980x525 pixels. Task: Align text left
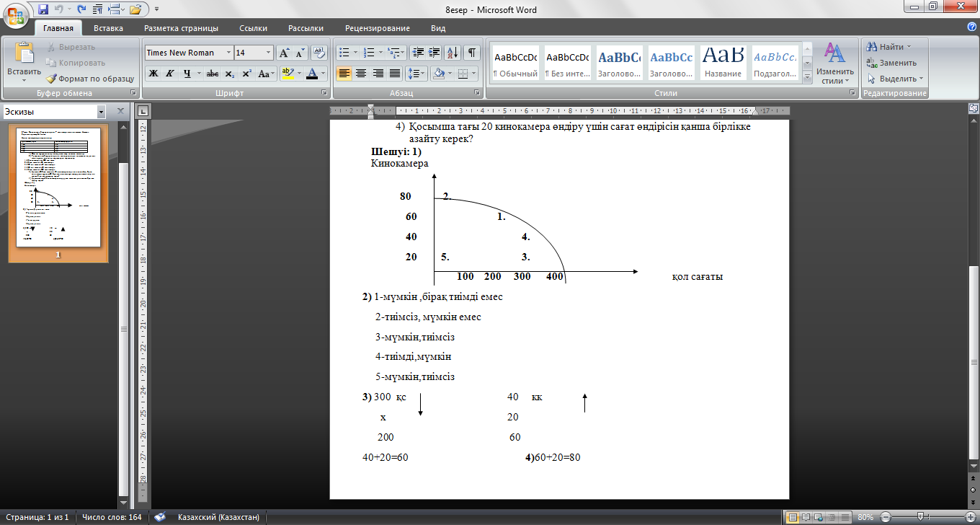[x=344, y=74]
